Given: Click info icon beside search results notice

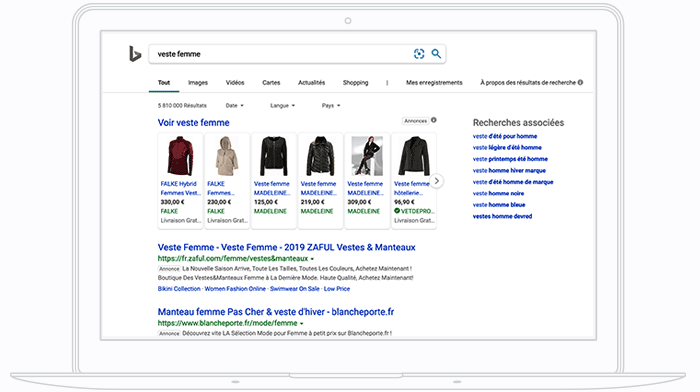Looking at the screenshot, I should point(580,82).
